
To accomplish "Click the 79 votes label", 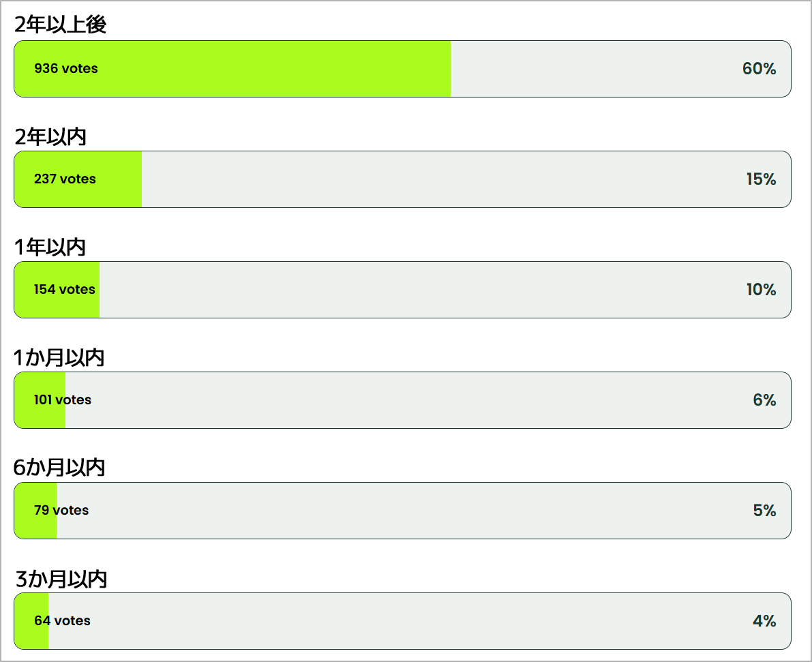I will [61, 510].
